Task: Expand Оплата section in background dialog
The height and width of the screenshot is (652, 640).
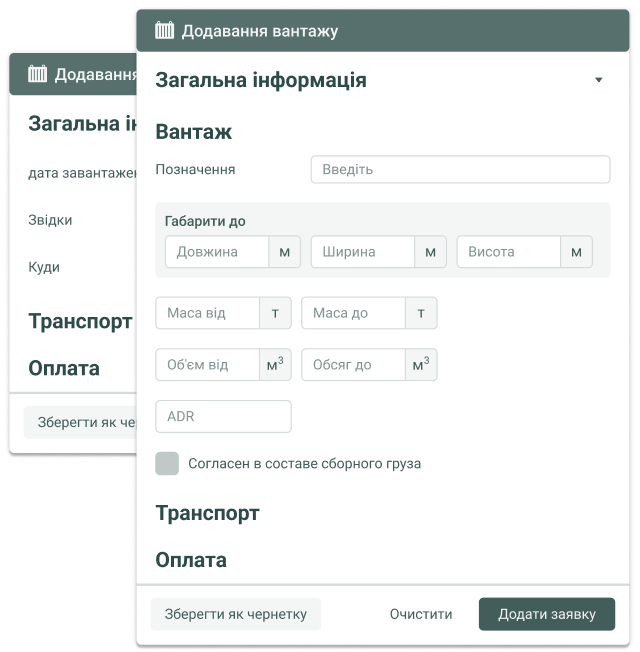Action: (64, 368)
